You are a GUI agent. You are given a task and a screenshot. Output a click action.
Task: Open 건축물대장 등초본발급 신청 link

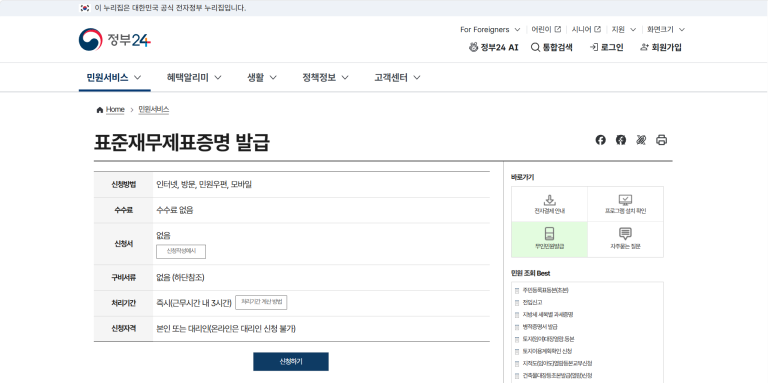[557, 376]
